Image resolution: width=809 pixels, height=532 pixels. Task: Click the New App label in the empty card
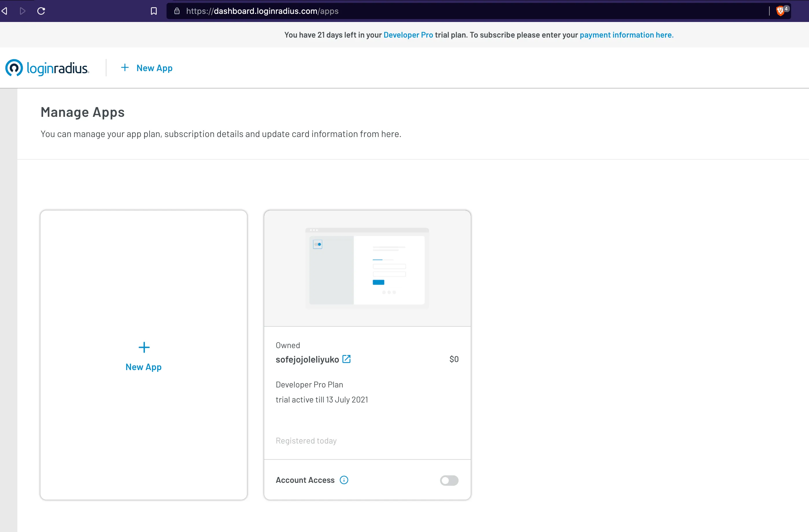(143, 366)
